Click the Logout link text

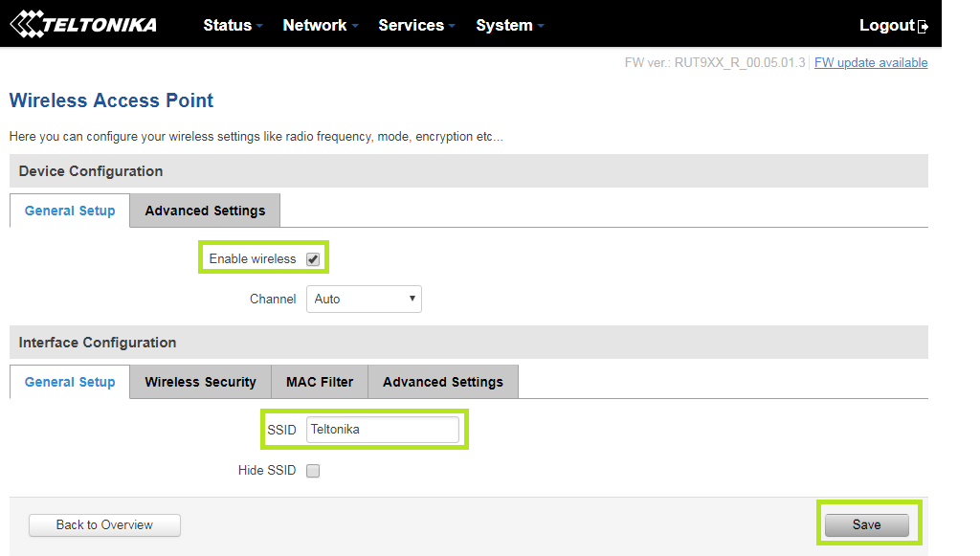(886, 26)
